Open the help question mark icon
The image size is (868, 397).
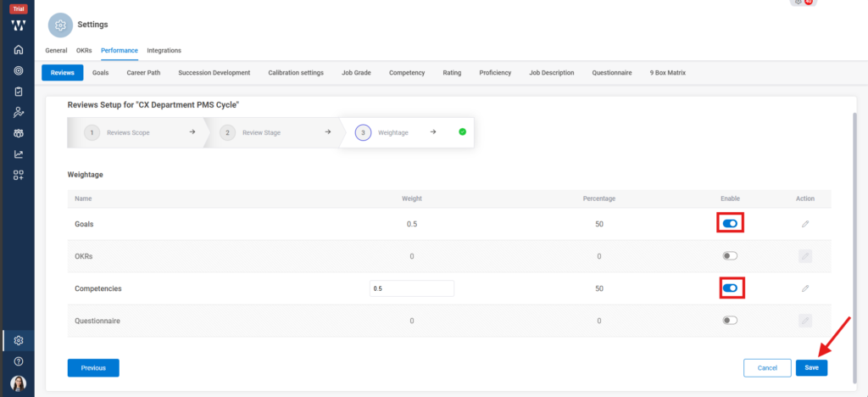click(x=19, y=361)
